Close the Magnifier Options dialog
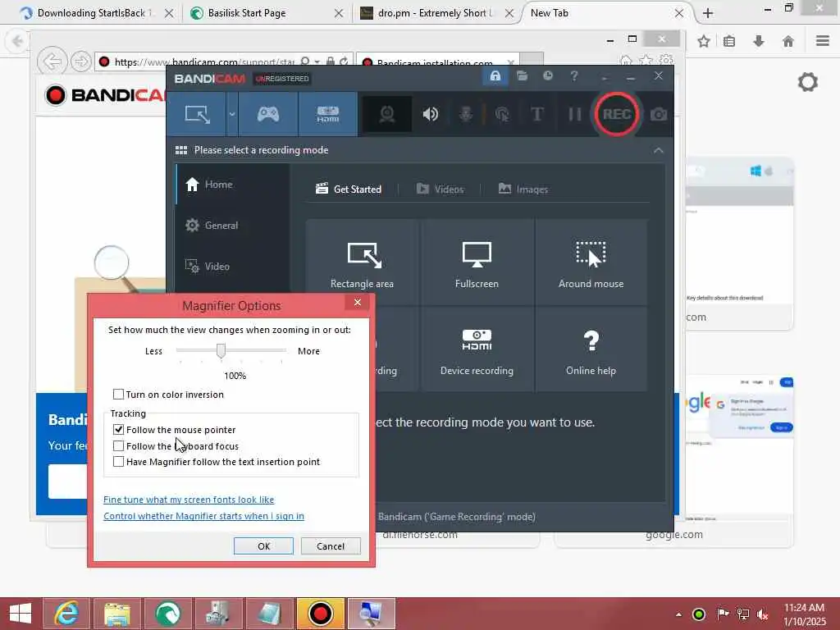Image resolution: width=840 pixels, height=630 pixels. pyautogui.click(x=358, y=303)
